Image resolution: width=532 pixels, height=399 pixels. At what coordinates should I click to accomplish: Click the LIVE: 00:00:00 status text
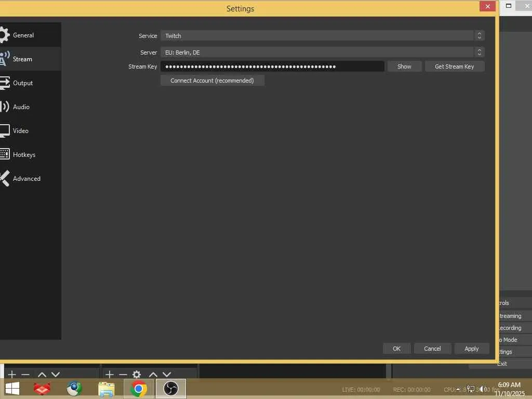(361, 390)
